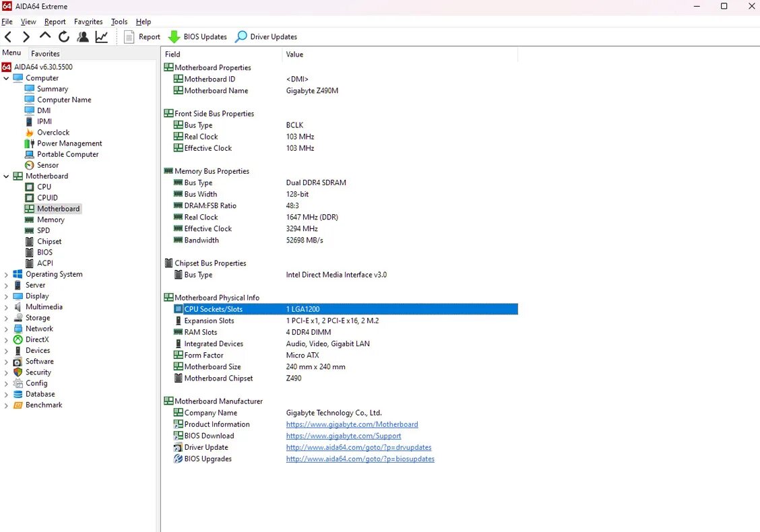The width and height of the screenshot is (760, 532).
Task: Open the Tools menu
Action: pyautogui.click(x=119, y=22)
